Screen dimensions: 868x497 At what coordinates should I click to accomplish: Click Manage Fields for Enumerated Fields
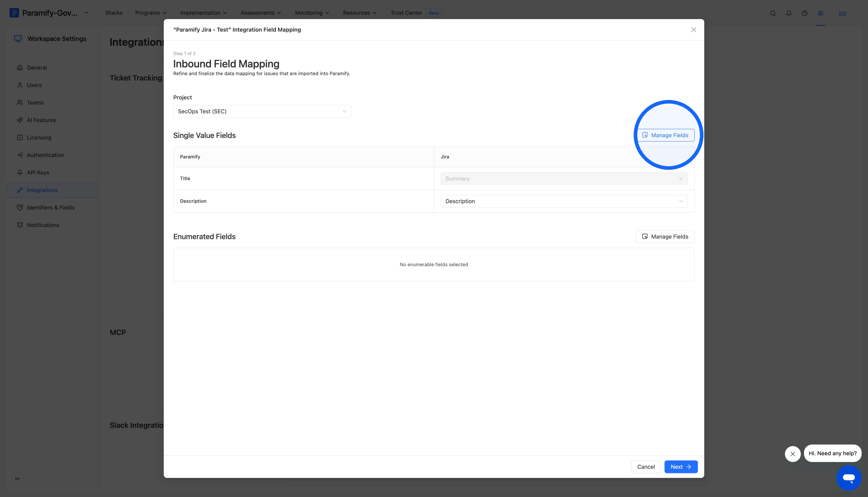(x=665, y=237)
